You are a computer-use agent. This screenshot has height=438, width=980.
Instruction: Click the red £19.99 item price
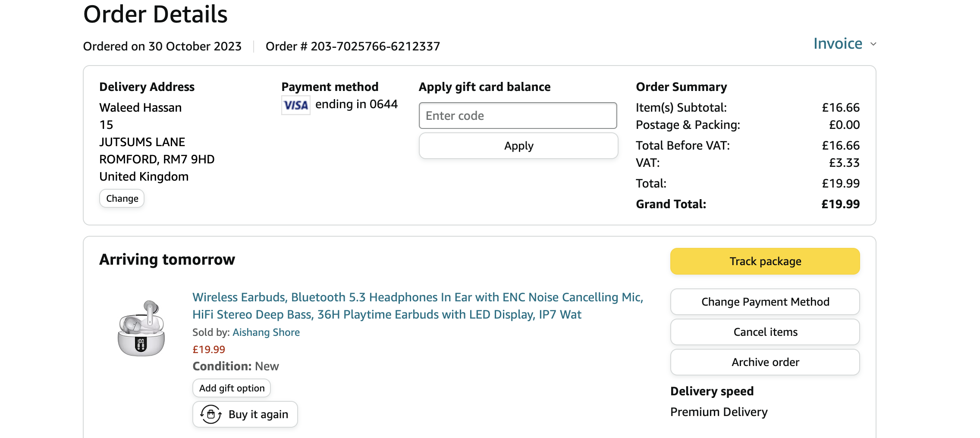[209, 350]
